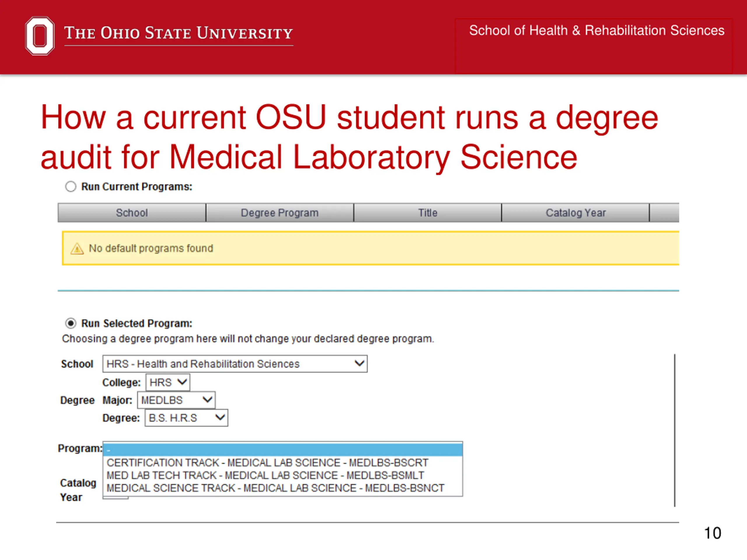Expand the College dropdown
This screenshot has width=747, height=560.
coord(168,382)
